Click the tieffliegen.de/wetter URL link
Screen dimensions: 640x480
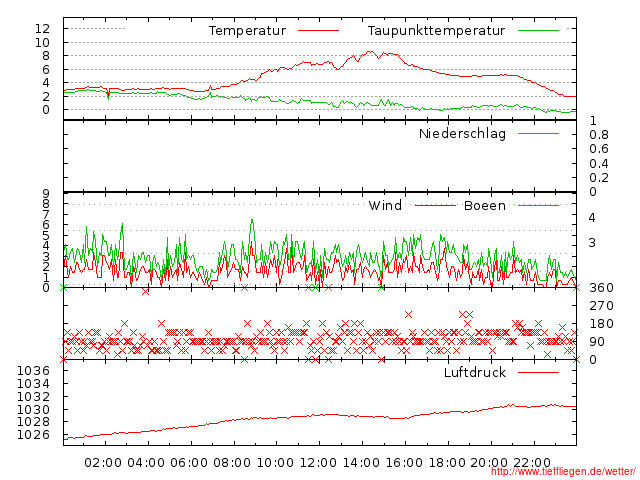coord(563,471)
